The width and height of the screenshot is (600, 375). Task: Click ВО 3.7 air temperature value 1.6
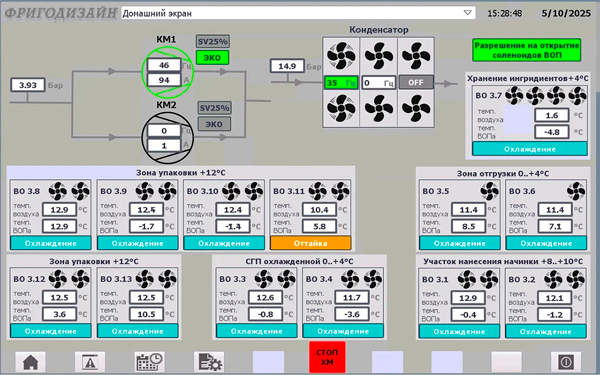pyautogui.click(x=551, y=115)
